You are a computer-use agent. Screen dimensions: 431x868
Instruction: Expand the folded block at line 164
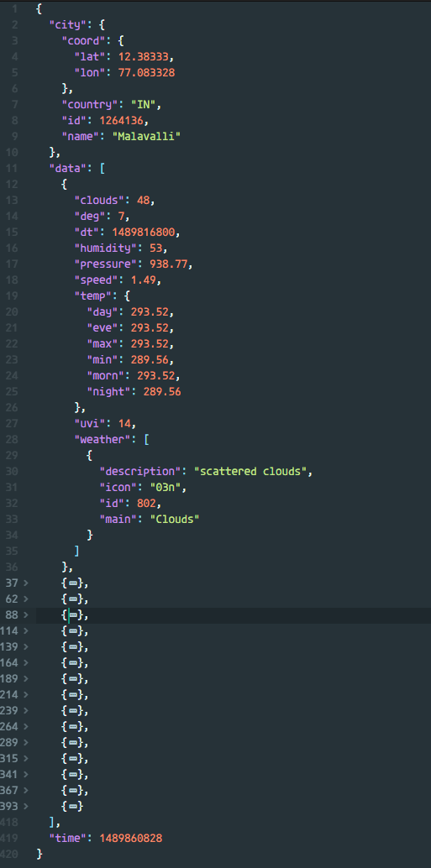(x=26, y=662)
